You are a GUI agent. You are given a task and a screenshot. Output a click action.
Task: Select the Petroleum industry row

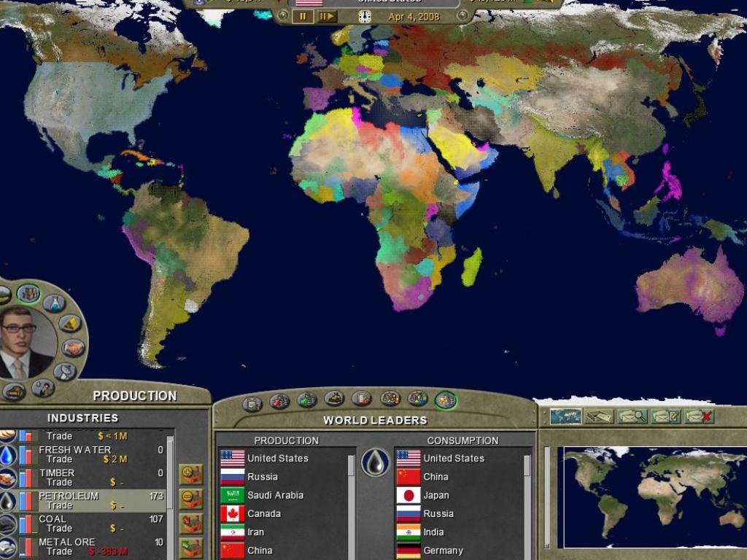tap(88, 500)
